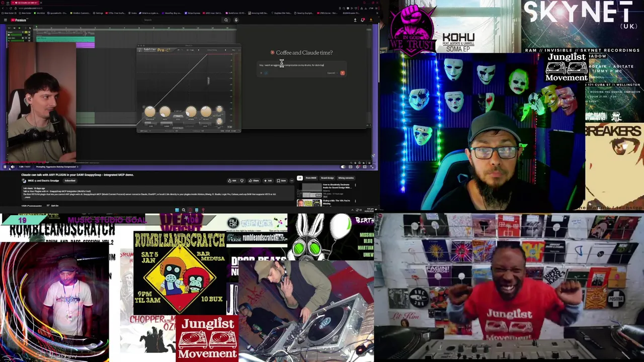Start voice search with the microphone icon
Screen dimensions: 644x362
[236, 20]
